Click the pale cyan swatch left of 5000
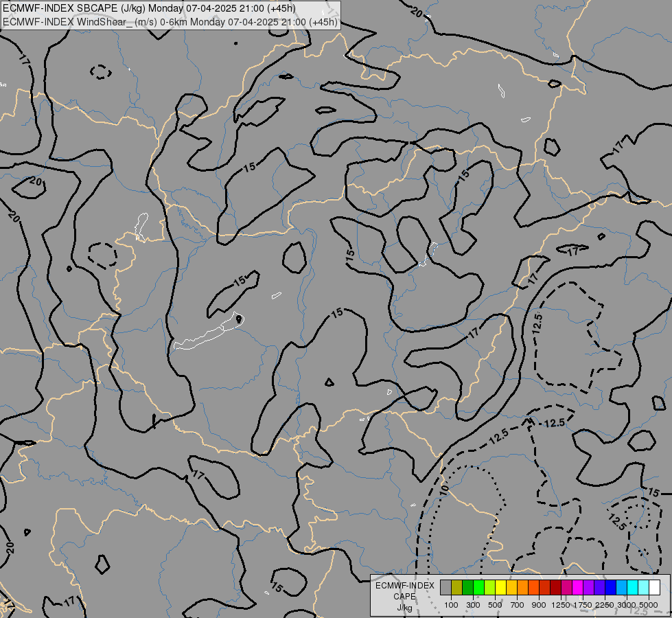Screen dimensions: 672x618 point(644,588)
